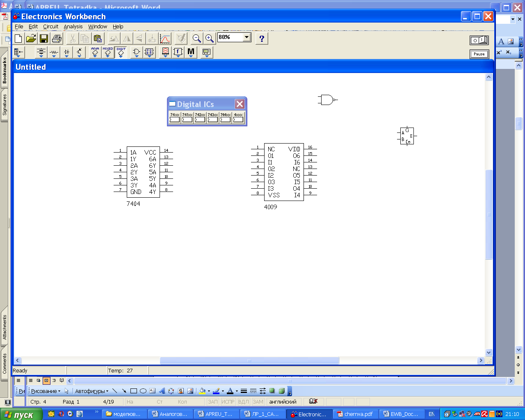The height and width of the screenshot is (420, 525).
Task: Open the Sources parts bin
Action: click(x=41, y=52)
